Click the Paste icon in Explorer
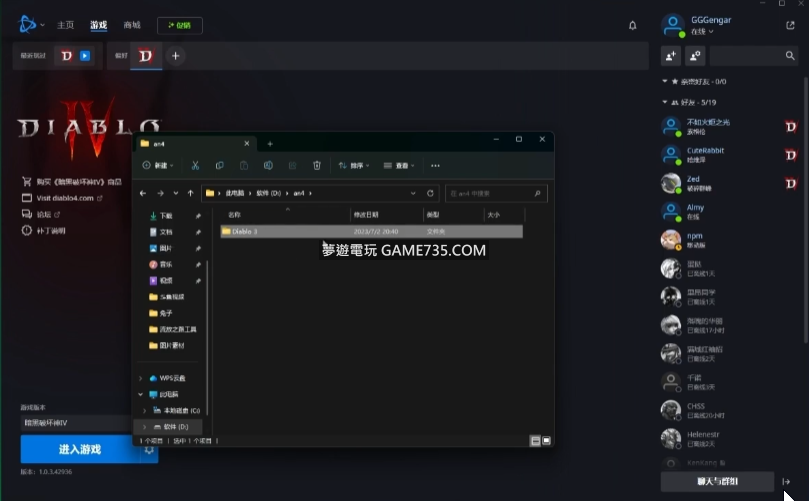Screen dimensions: 809x501 click(x=244, y=166)
